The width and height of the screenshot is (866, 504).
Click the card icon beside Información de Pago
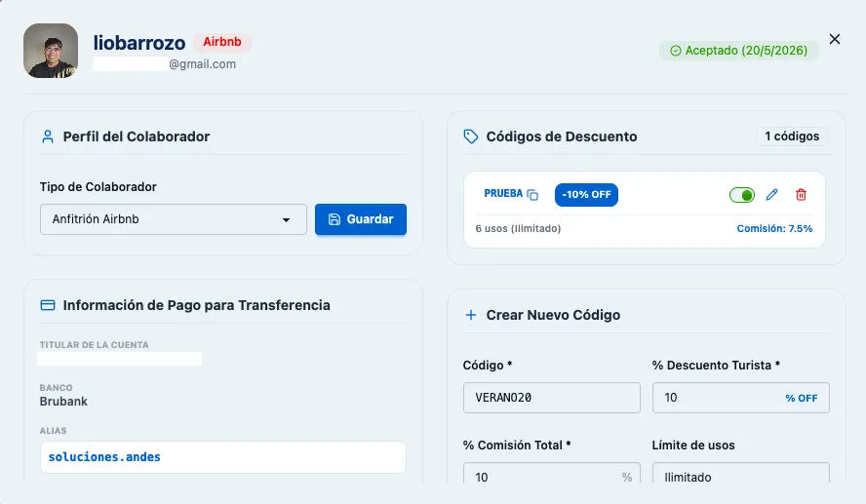click(x=48, y=305)
